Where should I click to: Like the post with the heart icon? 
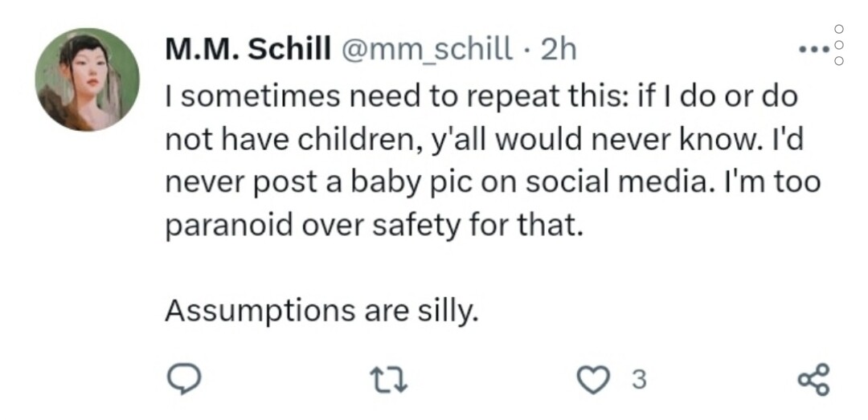[x=595, y=378]
